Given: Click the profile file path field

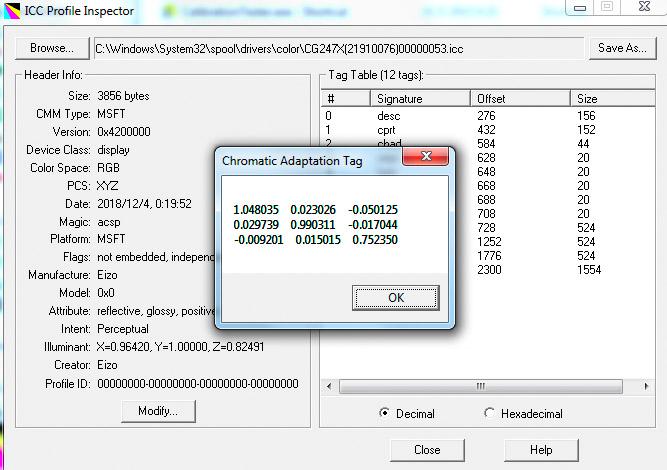Looking at the screenshot, I should (339, 48).
